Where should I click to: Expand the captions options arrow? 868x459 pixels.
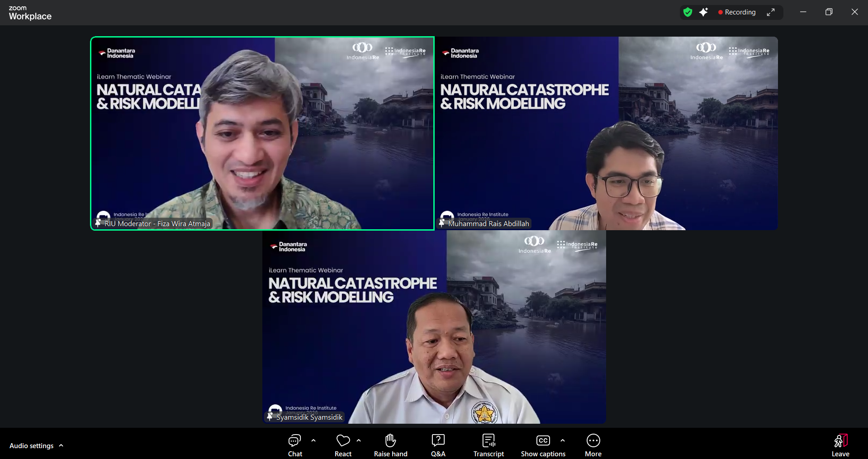point(563,440)
